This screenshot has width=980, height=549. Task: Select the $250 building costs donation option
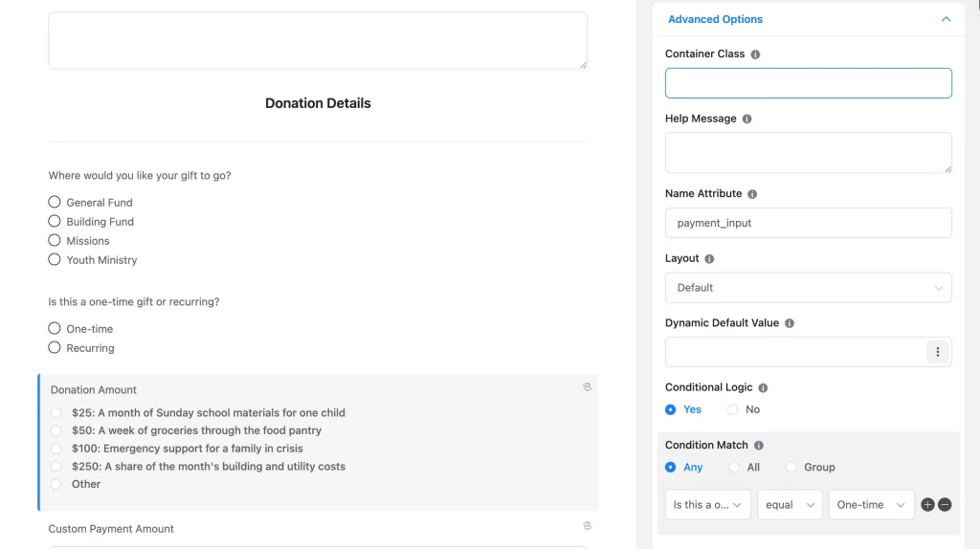[x=56, y=467]
